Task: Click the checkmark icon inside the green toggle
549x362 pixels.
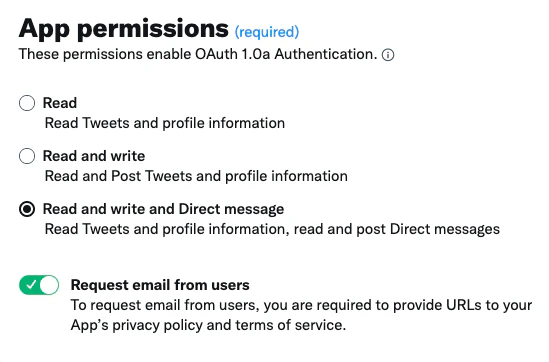Action: click(31, 285)
